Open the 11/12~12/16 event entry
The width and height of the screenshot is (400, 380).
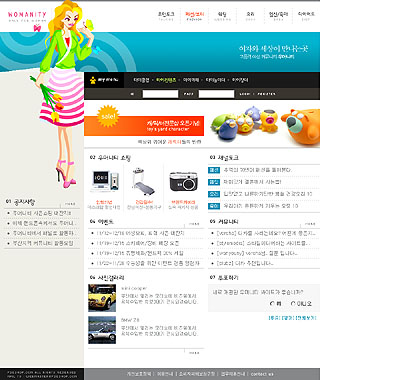(140, 233)
